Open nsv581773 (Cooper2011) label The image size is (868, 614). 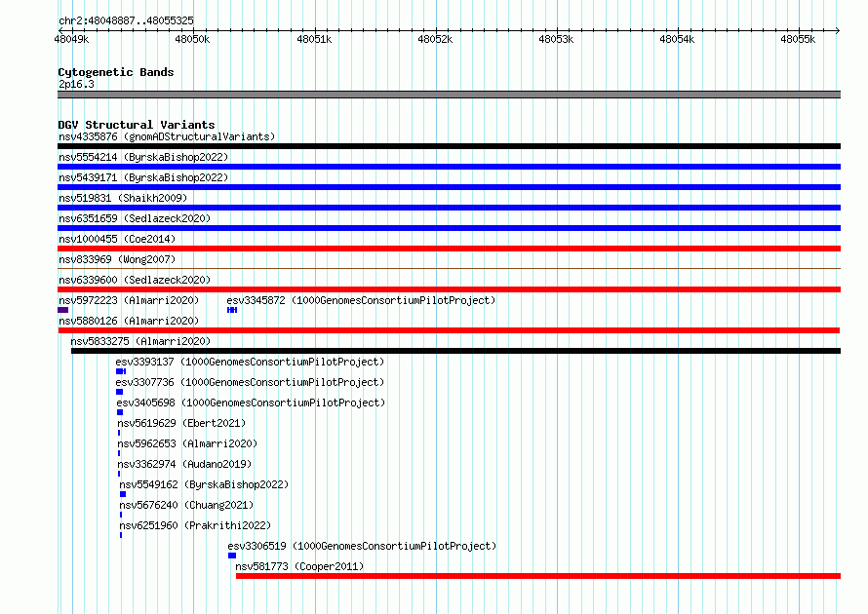pyautogui.click(x=299, y=566)
